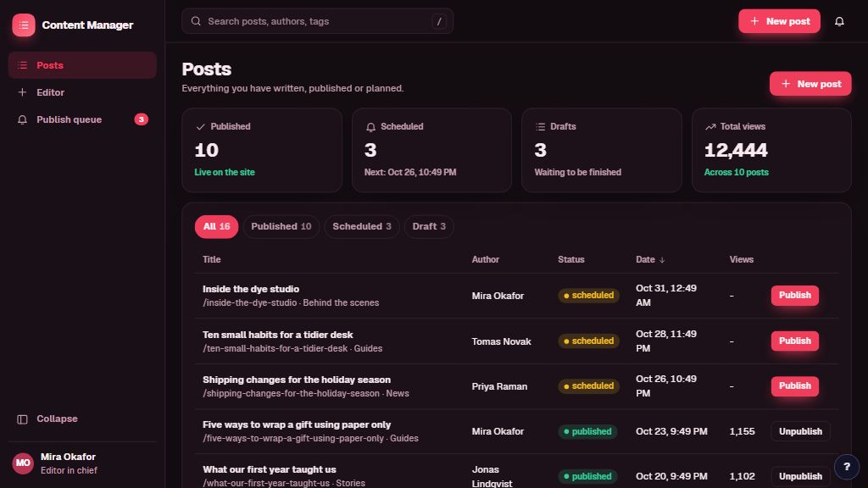Select the Scheduled 3 filter tab

pos(361,226)
